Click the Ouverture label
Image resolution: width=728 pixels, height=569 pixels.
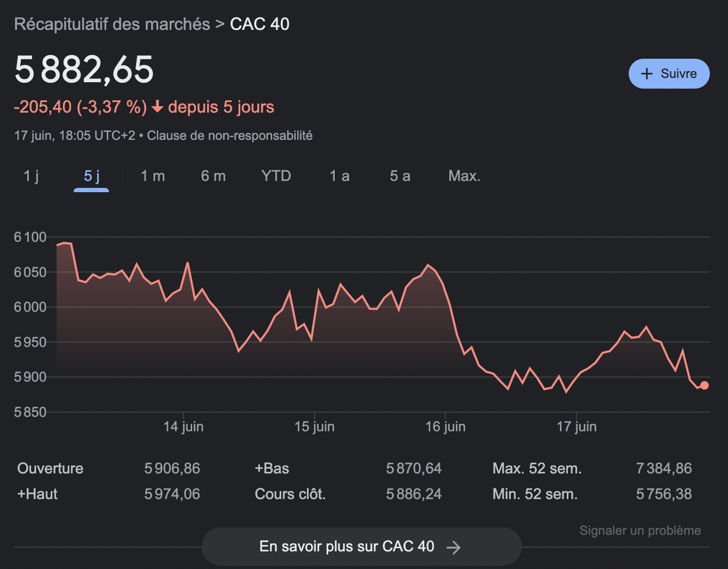(50, 469)
